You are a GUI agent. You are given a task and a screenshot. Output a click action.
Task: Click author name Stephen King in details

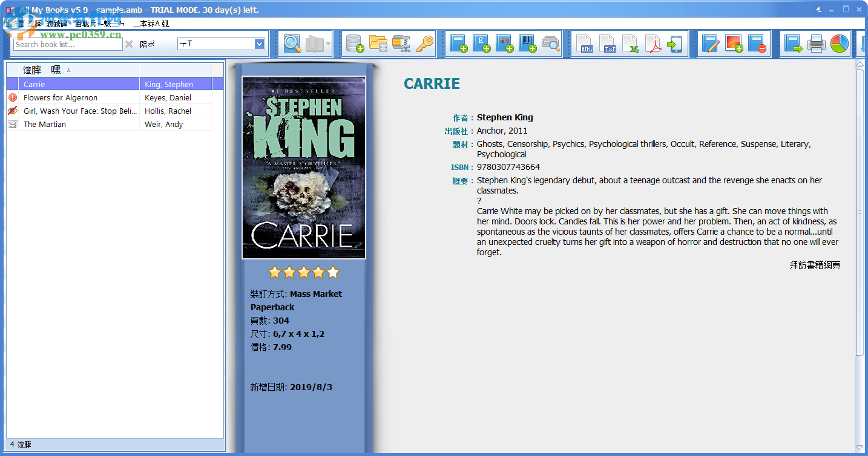[505, 117]
